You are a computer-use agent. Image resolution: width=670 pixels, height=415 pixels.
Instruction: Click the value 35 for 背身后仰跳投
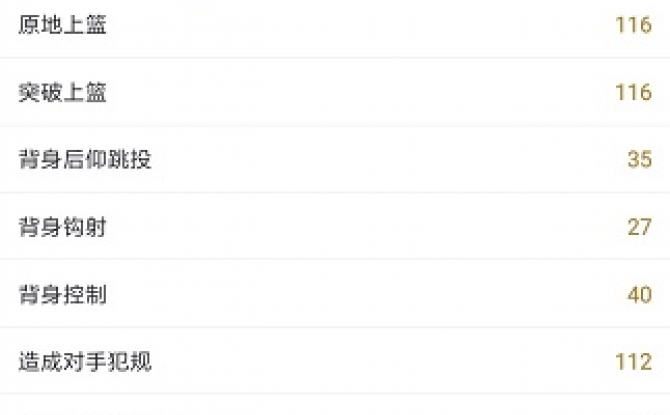[x=640, y=159]
